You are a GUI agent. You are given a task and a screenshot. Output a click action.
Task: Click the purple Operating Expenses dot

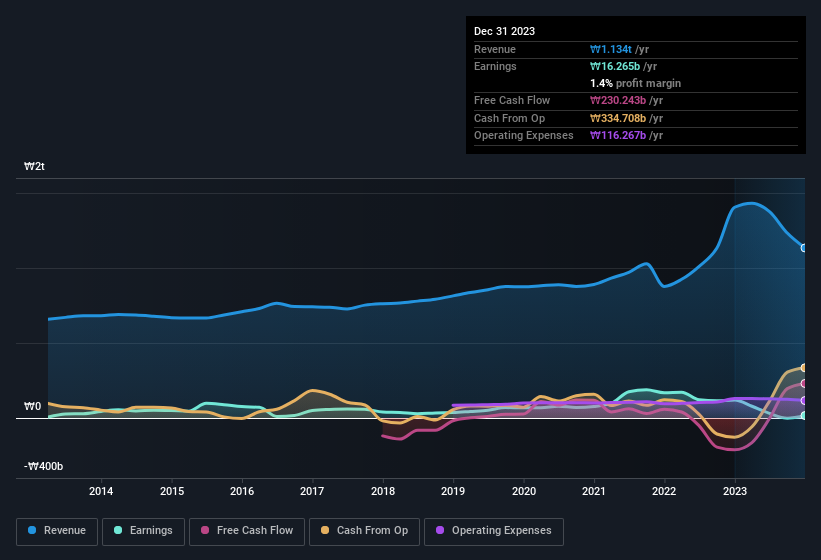point(441,531)
